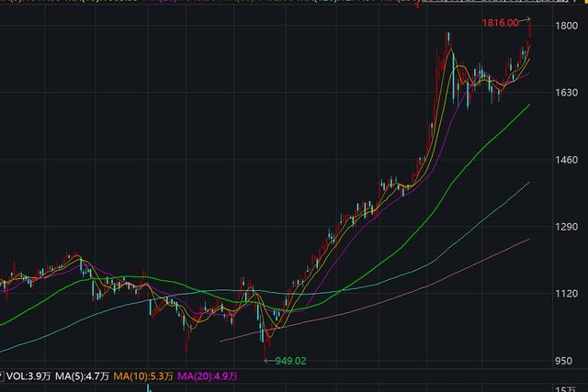Select the 1800 price axis value
This screenshot has height=392, width=588.
click(x=566, y=26)
